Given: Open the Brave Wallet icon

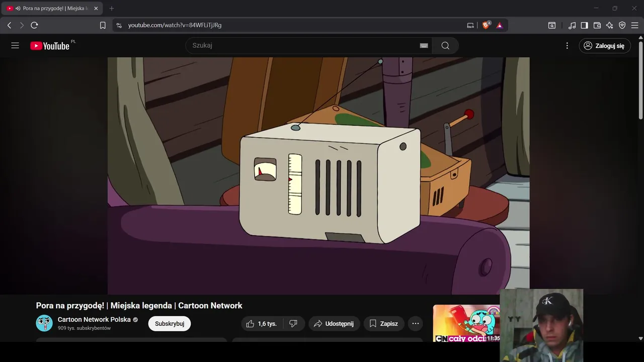Looking at the screenshot, I should (x=597, y=25).
